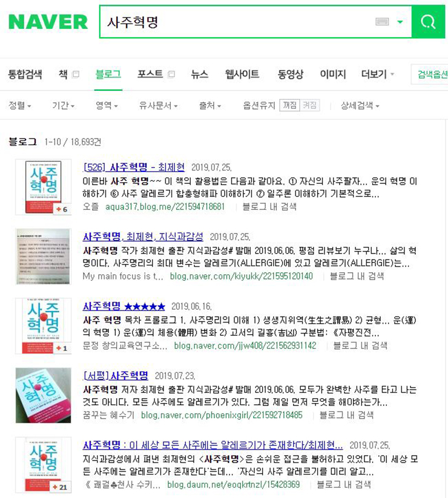Click the search field containing 사주혁명

[x=237, y=22]
